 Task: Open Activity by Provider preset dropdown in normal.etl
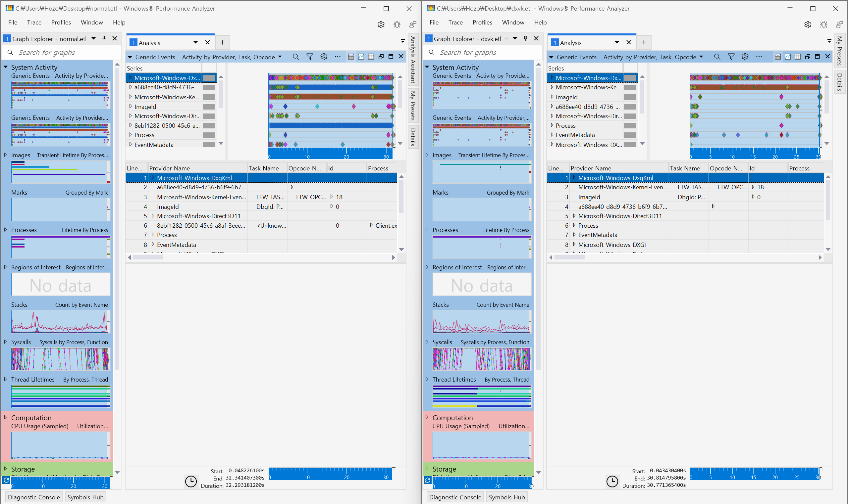click(x=280, y=57)
